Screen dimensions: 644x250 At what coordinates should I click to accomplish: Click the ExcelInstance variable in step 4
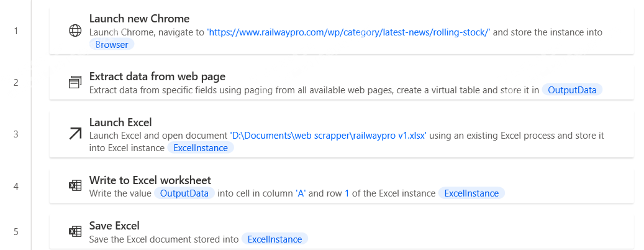pos(471,193)
